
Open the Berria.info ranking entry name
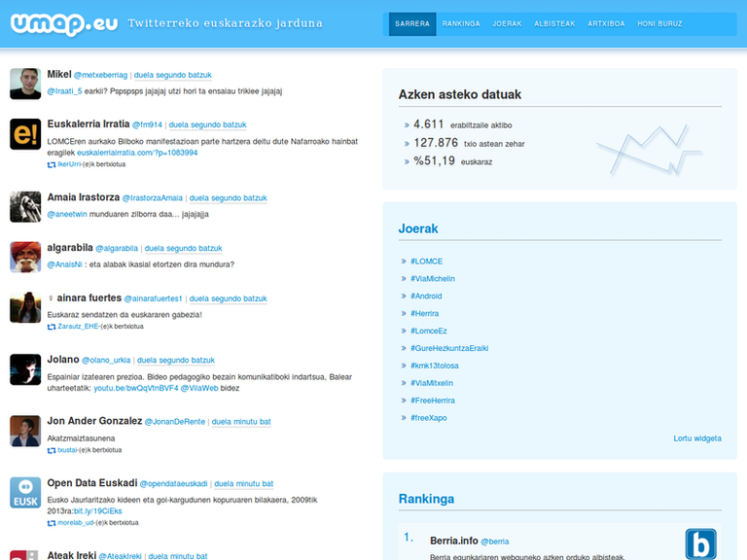tap(454, 541)
